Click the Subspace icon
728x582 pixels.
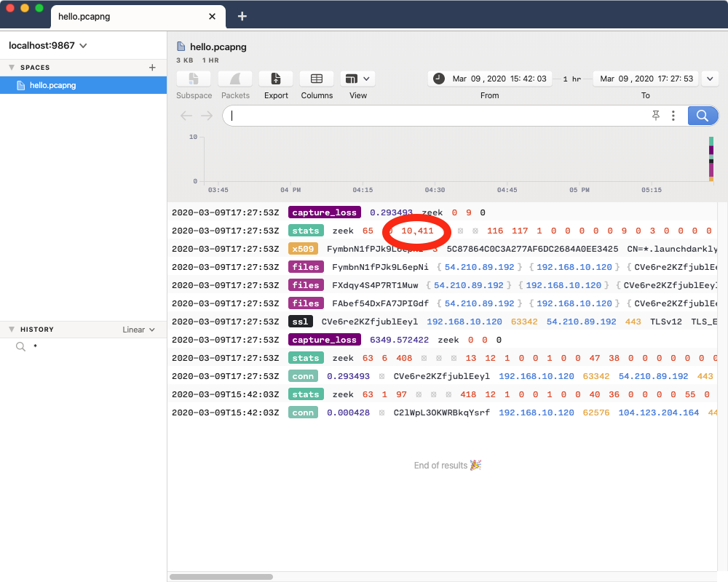194,79
